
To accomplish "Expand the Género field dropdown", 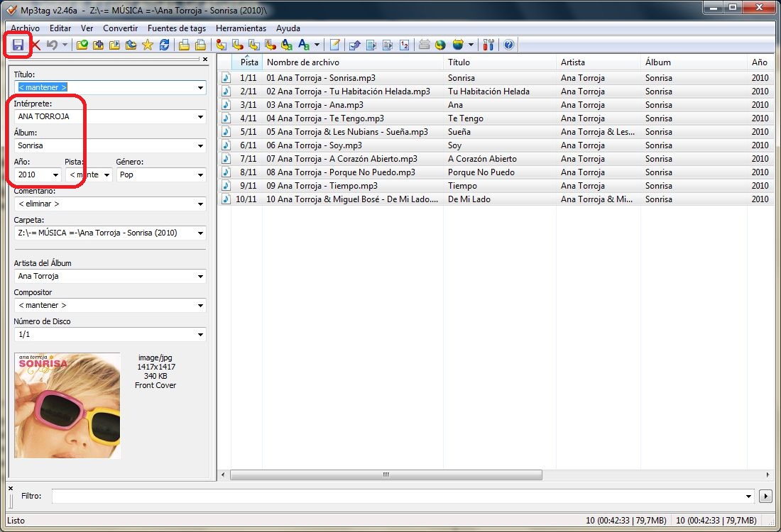I will point(200,174).
